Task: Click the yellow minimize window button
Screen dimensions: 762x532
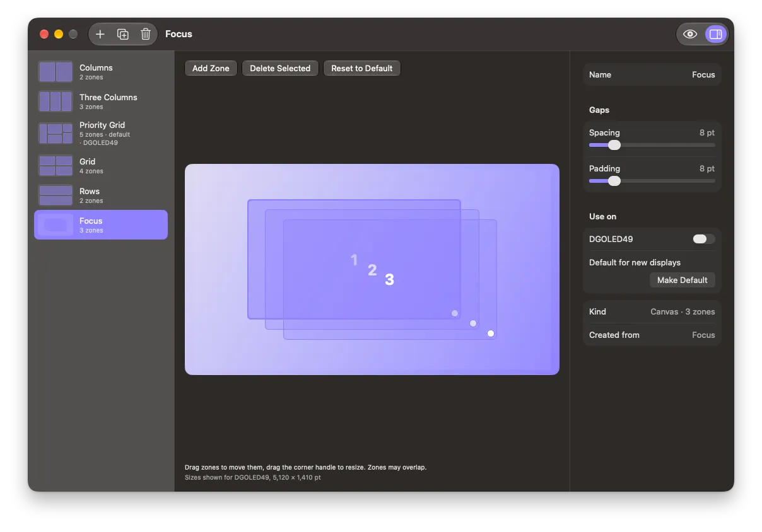Action: click(59, 34)
